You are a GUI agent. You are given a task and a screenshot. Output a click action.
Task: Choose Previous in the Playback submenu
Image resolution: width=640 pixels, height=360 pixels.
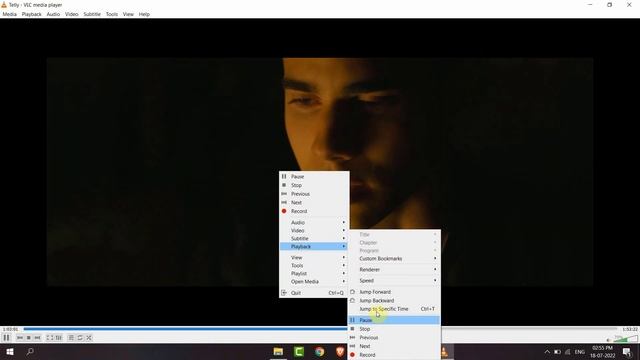[394, 338]
